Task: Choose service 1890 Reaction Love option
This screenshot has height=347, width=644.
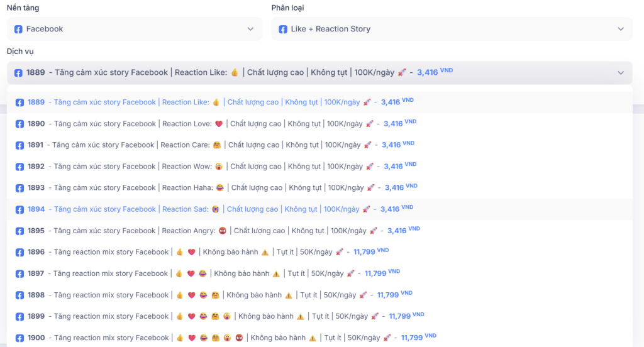Action: tap(189, 124)
